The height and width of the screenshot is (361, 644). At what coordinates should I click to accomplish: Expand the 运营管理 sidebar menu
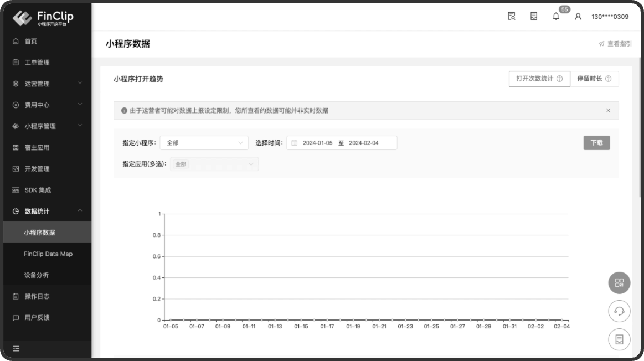(x=46, y=84)
